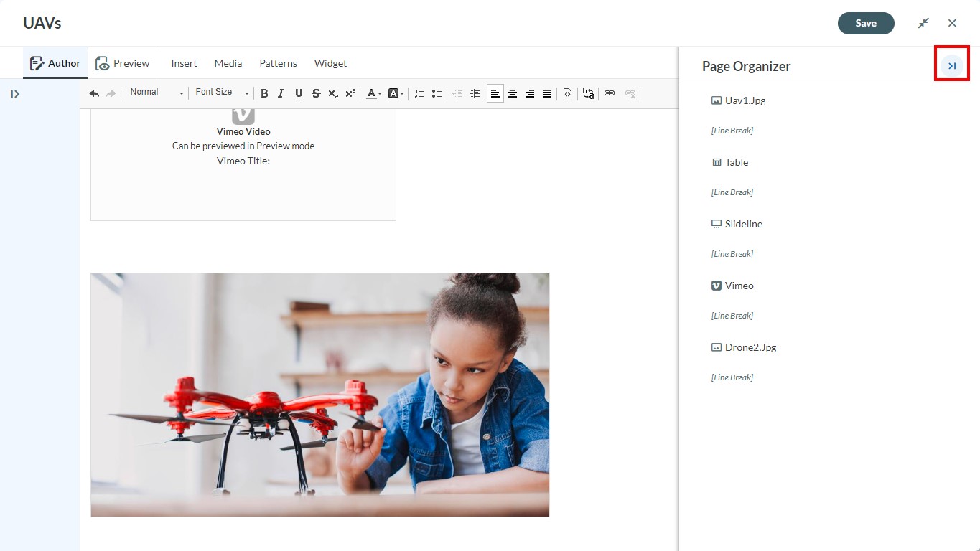Apply Subscript formatting
This screenshot has width=980, height=551.
click(x=333, y=93)
